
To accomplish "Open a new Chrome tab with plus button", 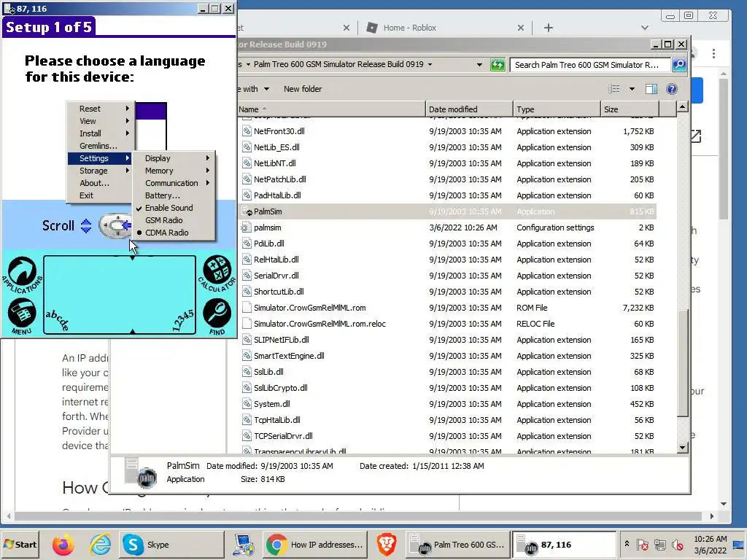I will [x=549, y=28].
